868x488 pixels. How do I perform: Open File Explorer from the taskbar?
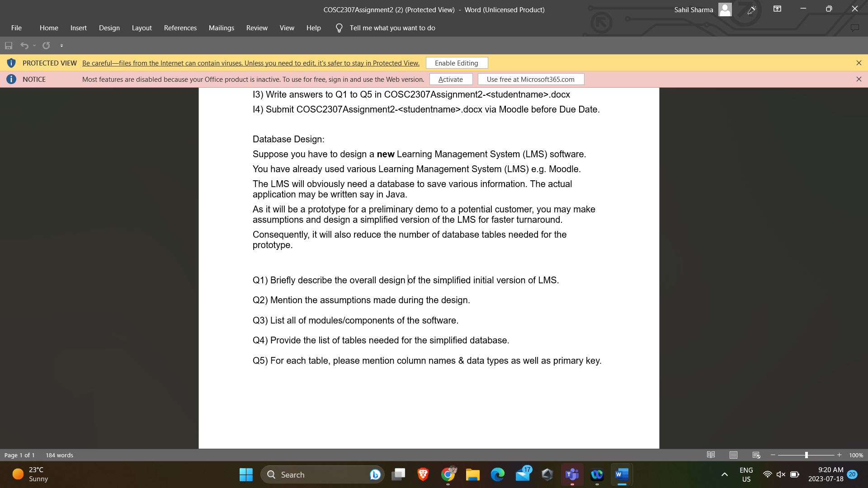click(x=473, y=474)
